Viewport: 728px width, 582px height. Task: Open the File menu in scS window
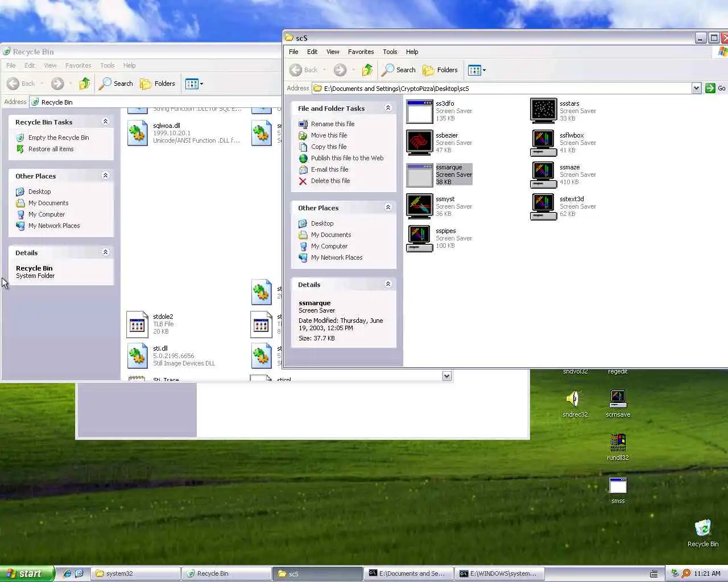click(x=293, y=52)
